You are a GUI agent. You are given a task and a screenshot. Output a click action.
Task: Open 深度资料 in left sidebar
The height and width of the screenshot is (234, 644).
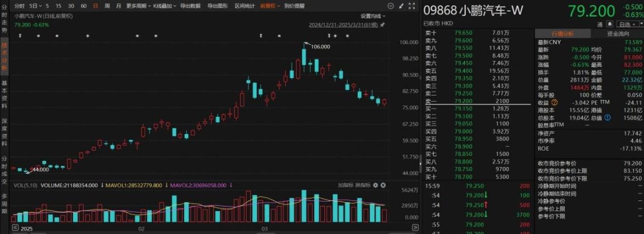[4, 132]
